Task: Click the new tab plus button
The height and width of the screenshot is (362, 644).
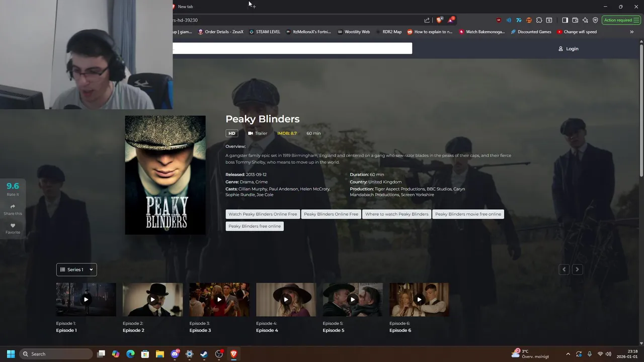Action: click(254, 7)
